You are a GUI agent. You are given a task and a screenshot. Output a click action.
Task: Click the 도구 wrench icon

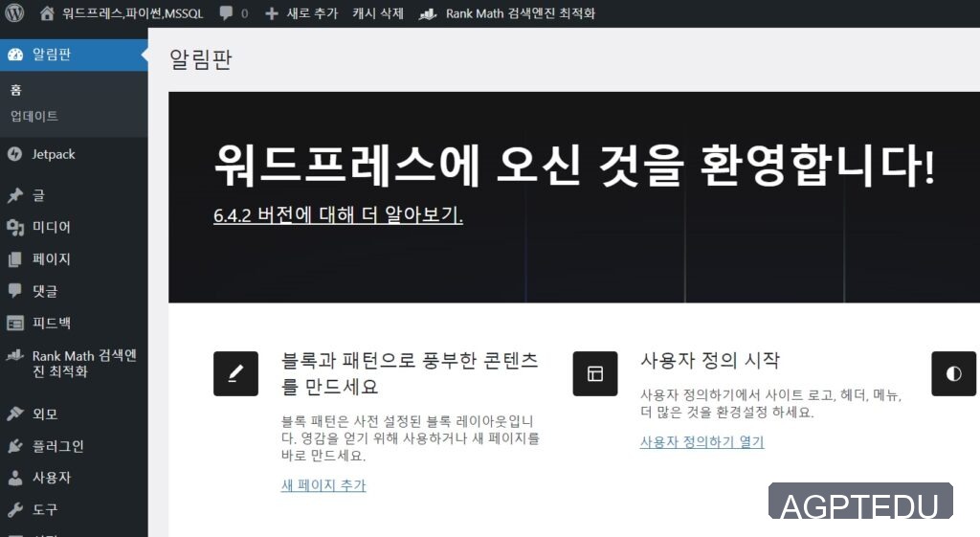15,509
